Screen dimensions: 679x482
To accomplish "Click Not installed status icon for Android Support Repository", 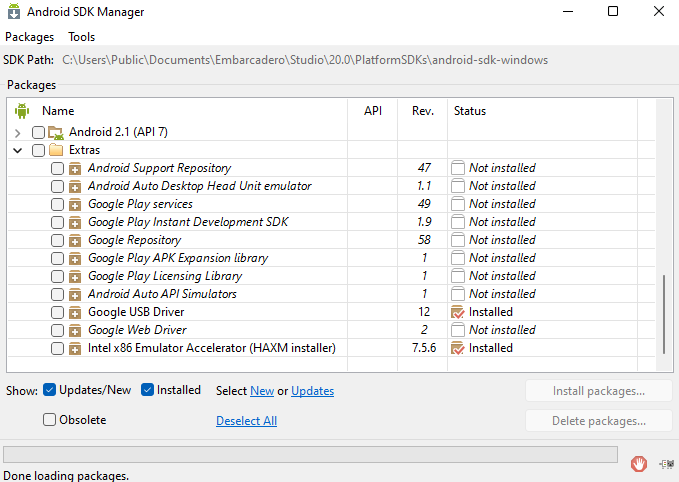I will tap(458, 168).
